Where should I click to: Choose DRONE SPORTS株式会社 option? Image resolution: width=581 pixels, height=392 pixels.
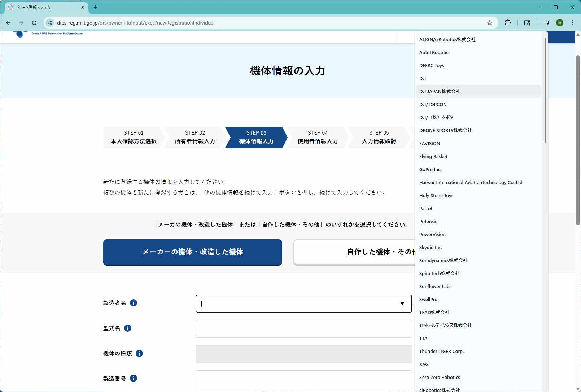pyautogui.click(x=479, y=130)
